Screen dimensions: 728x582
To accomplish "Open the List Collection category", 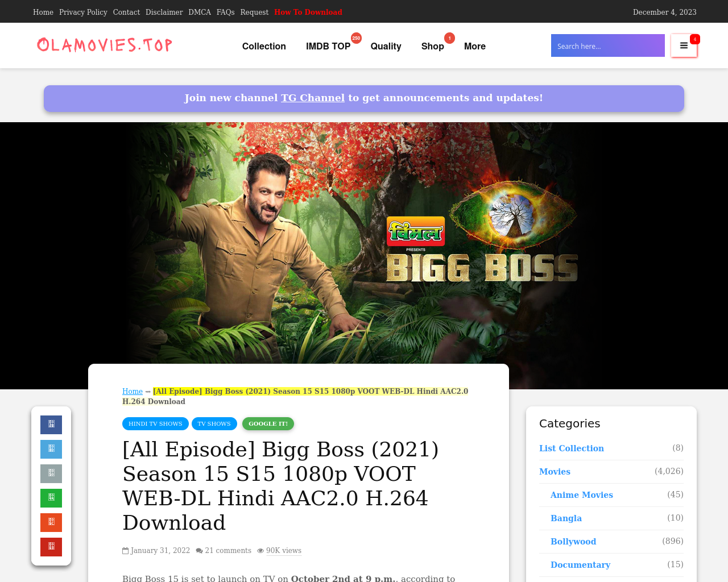I will coord(572,448).
